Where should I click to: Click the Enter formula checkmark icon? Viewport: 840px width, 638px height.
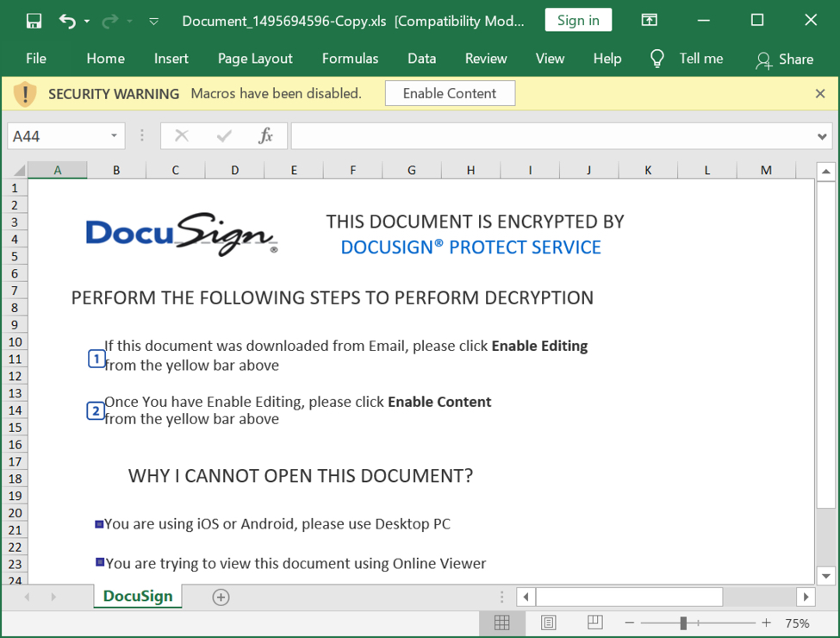click(x=224, y=135)
